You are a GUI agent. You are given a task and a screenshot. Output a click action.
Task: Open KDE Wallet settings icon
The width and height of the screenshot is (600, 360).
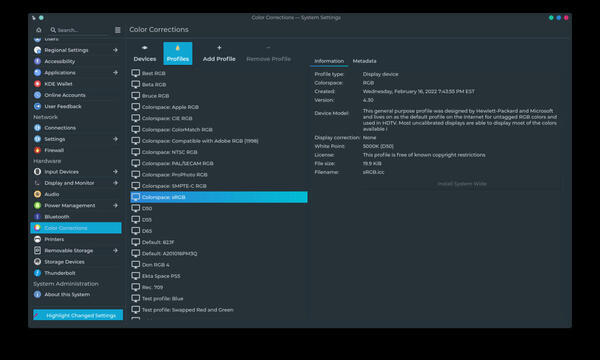click(38, 84)
